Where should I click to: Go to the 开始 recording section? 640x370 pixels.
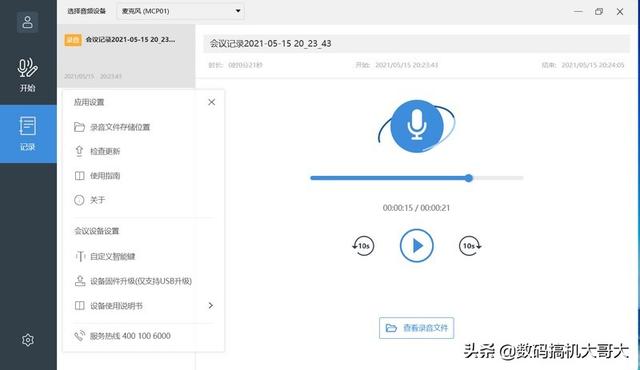click(28, 75)
